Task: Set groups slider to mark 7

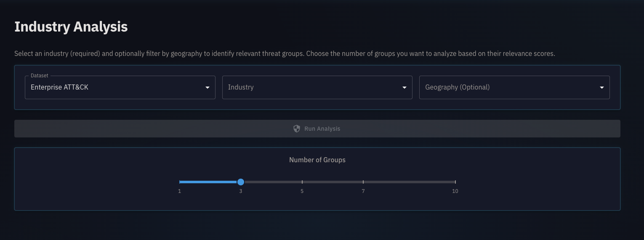Action: [363, 182]
